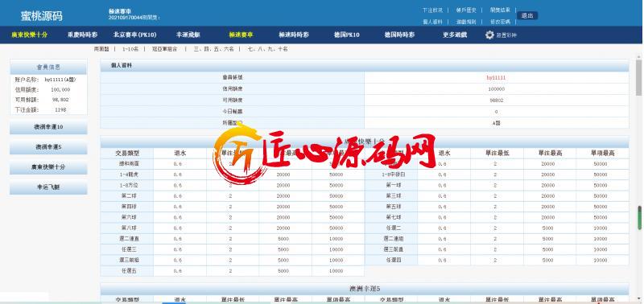Go to the 极速赛車 tab

tap(241, 35)
